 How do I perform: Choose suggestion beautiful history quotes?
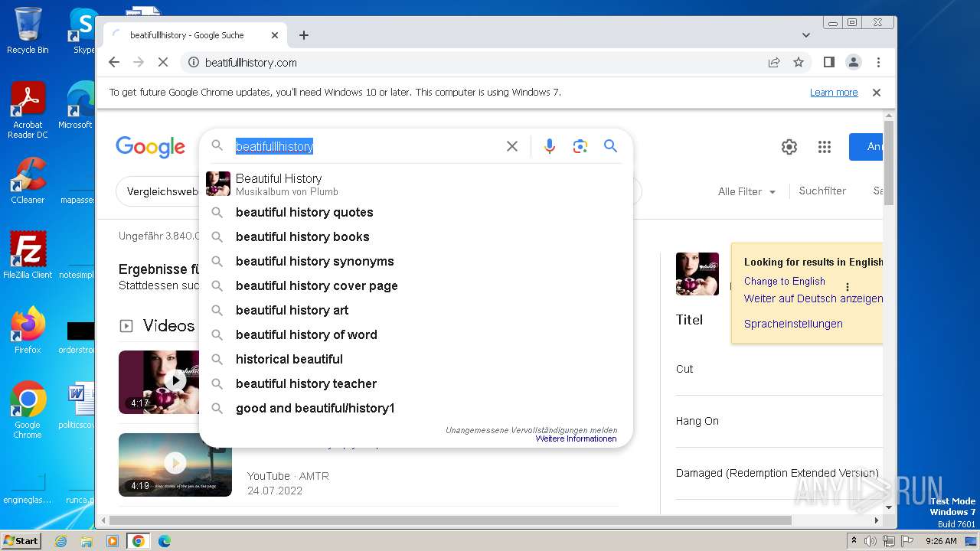pos(416,212)
